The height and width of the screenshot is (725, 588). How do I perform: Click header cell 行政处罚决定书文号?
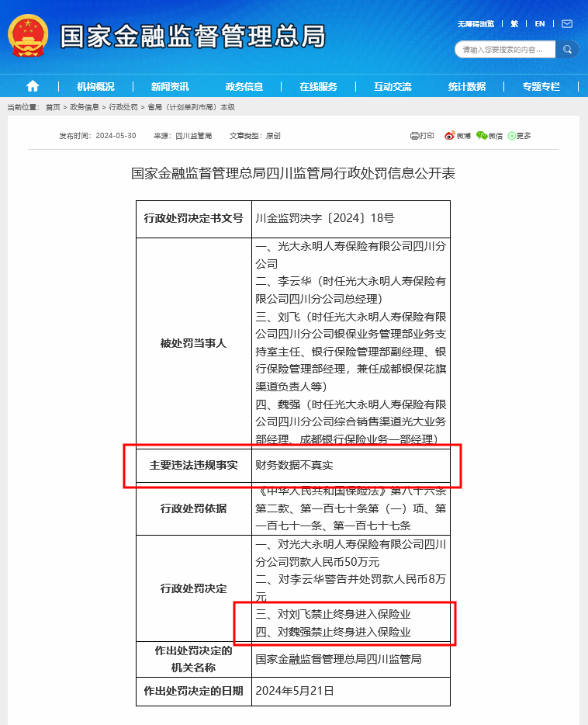coord(193,218)
